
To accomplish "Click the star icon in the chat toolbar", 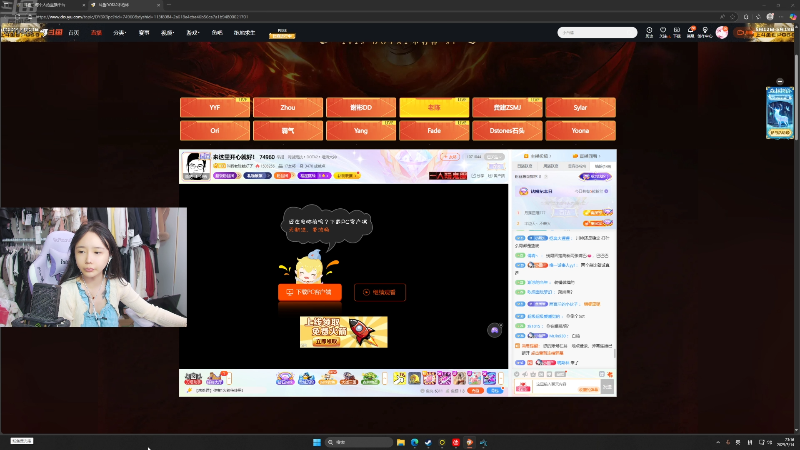I will [x=533, y=374].
